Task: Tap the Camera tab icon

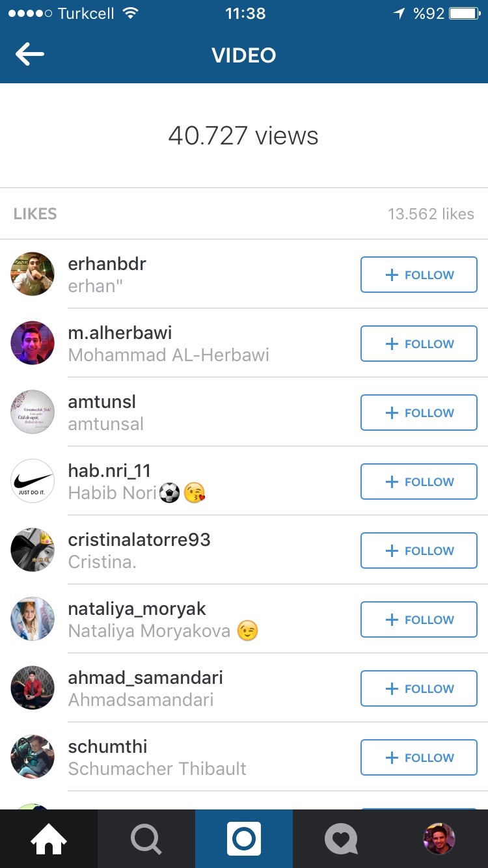Action: pyautogui.click(x=244, y=839)
